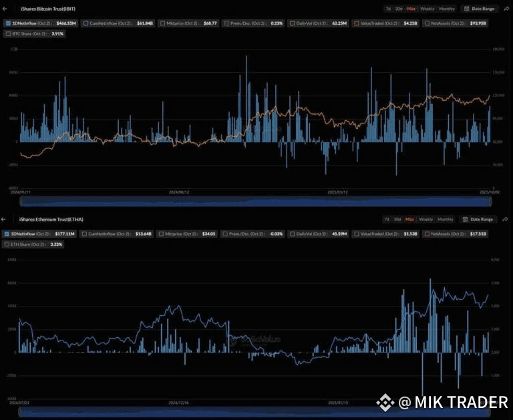Toggle ValueTraded $1.53B checkbox
Image resolution: width=513 pixels, height=420 pixels.
356,234
